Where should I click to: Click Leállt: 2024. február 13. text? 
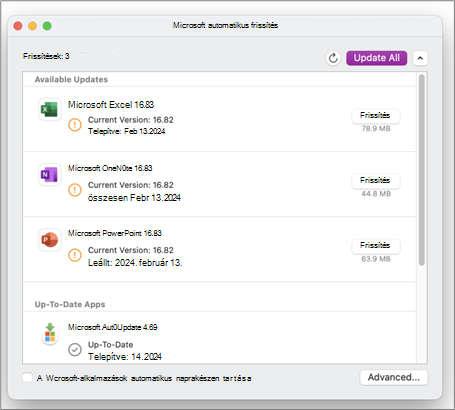(135, 263)
